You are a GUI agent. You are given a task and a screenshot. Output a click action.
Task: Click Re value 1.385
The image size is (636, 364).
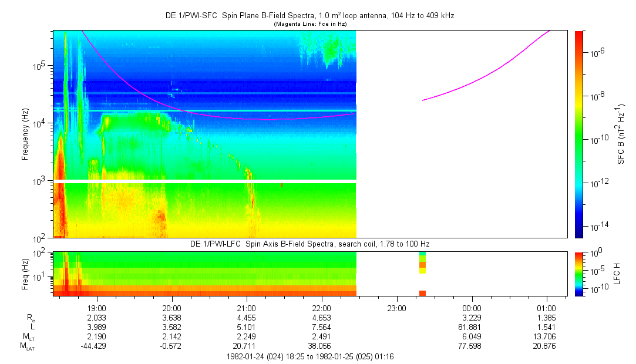546,318
